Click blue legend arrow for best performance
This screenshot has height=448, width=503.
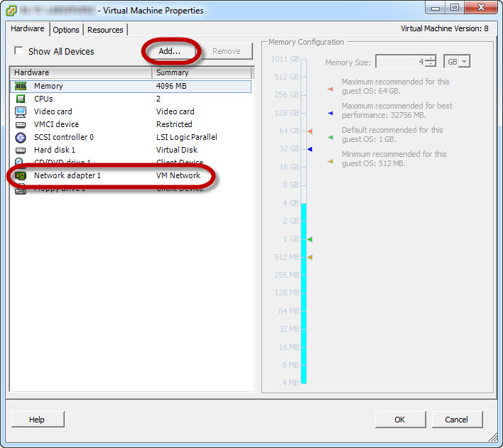click(330, 113)
